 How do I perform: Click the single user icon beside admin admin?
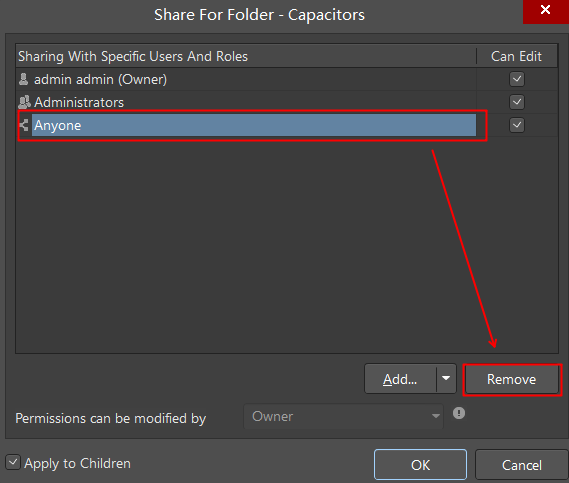click(24, 79)
